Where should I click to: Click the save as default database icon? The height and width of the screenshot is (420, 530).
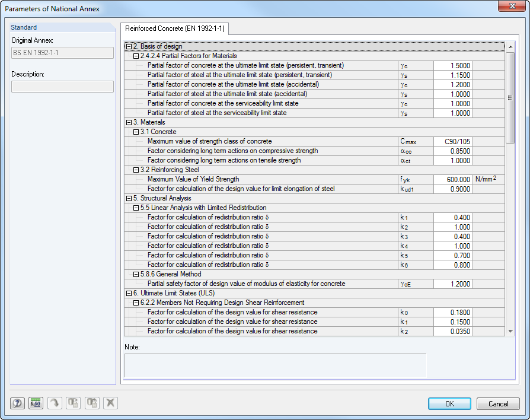coord(73,403)
